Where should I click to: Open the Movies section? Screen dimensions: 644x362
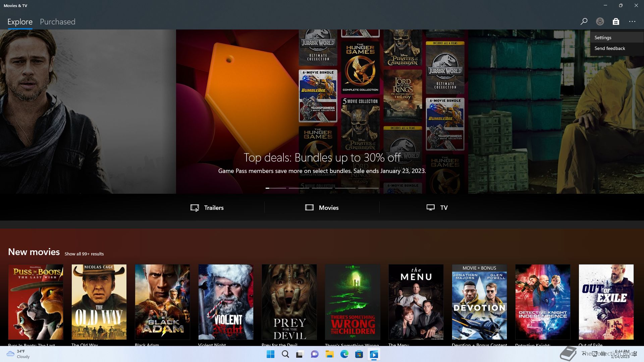322,207
